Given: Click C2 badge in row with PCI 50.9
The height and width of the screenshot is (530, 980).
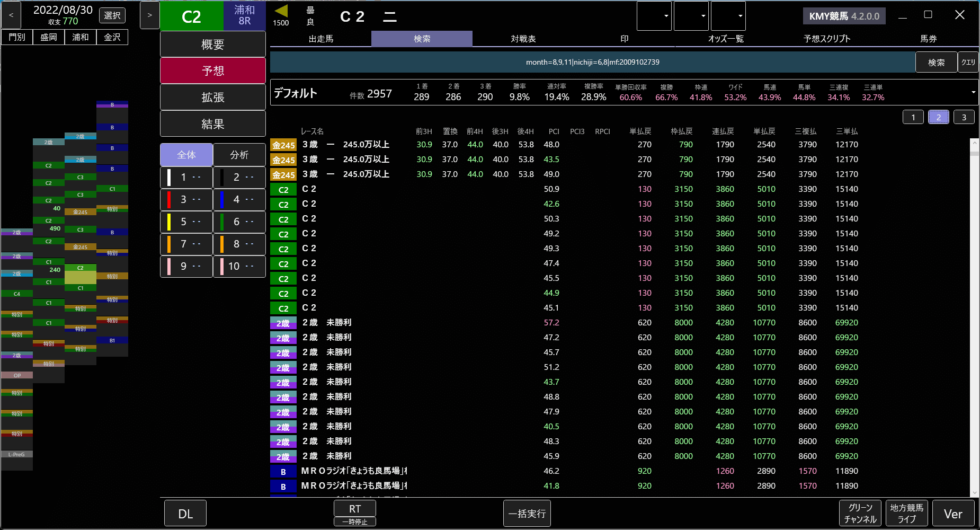Looking at the screenshot, I should (283, 189).
